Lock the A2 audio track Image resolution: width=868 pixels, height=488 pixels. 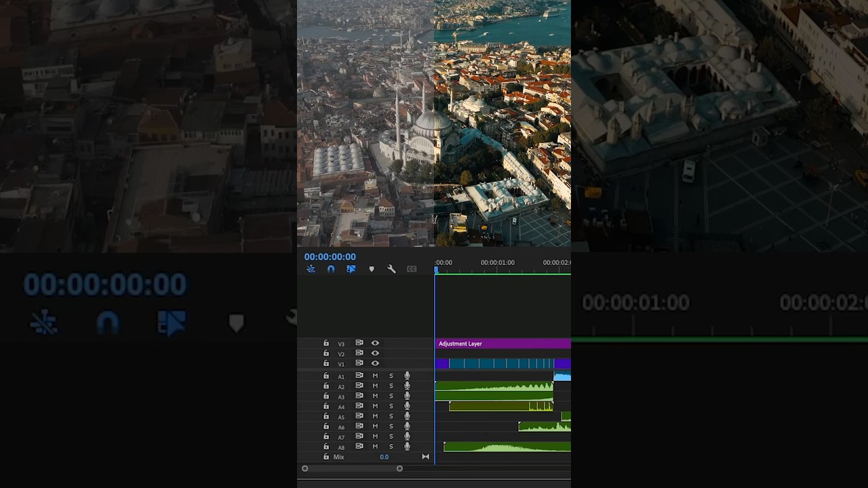326,386
